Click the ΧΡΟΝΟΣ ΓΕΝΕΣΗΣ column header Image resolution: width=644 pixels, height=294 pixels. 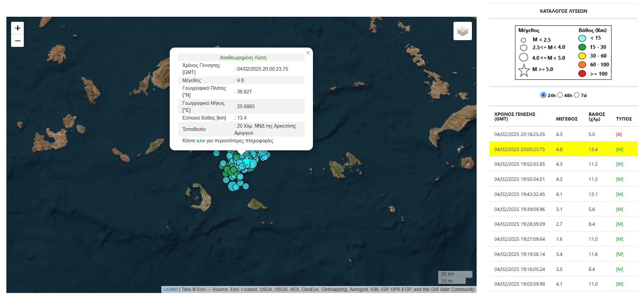pyautogui.click(x=515, y=117)
